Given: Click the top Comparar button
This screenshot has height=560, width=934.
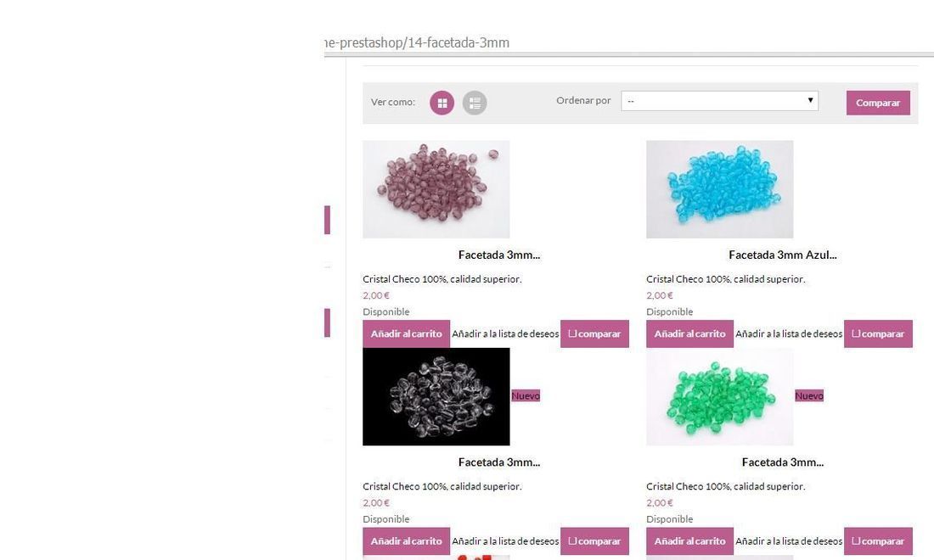Looking at the screenshot, I should pyautogui.click(x=878, y=103).
